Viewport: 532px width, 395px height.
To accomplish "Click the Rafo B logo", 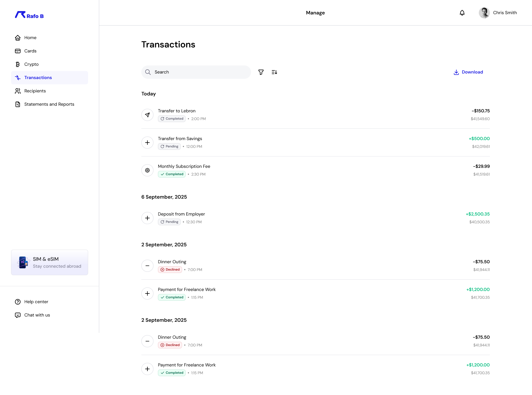I will tap(29, 15).
